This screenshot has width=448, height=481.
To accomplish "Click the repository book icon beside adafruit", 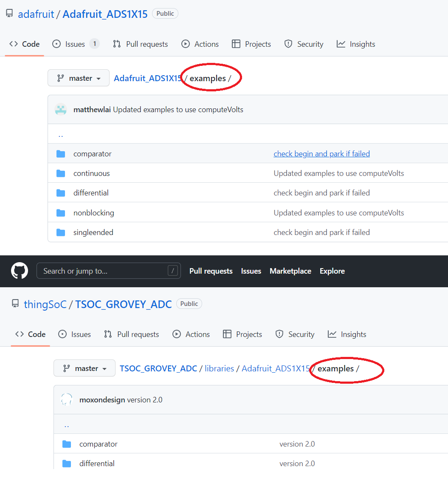I will (9, 14).
